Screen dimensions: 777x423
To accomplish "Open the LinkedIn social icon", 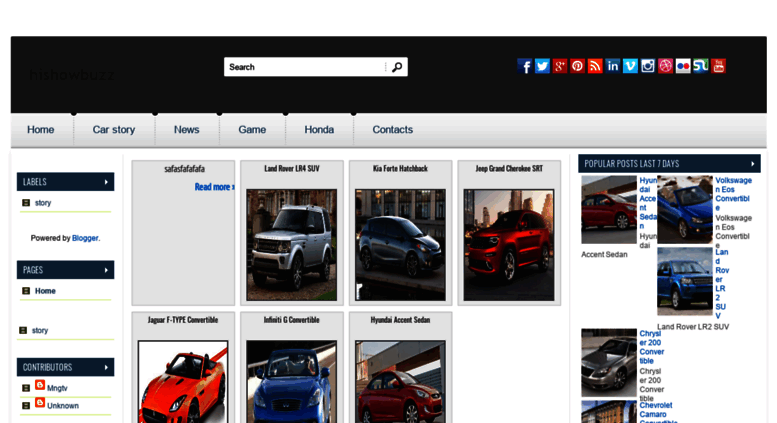I will point(612,66).
